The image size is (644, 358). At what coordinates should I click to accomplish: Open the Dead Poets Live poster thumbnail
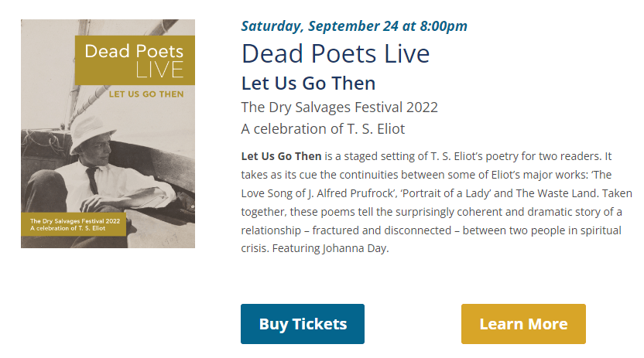(x=108, y=134)
